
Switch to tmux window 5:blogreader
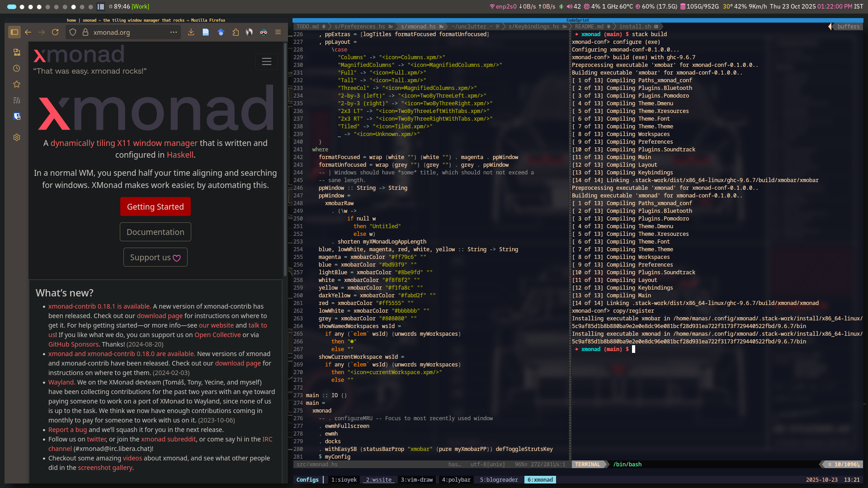click(499, 479)
